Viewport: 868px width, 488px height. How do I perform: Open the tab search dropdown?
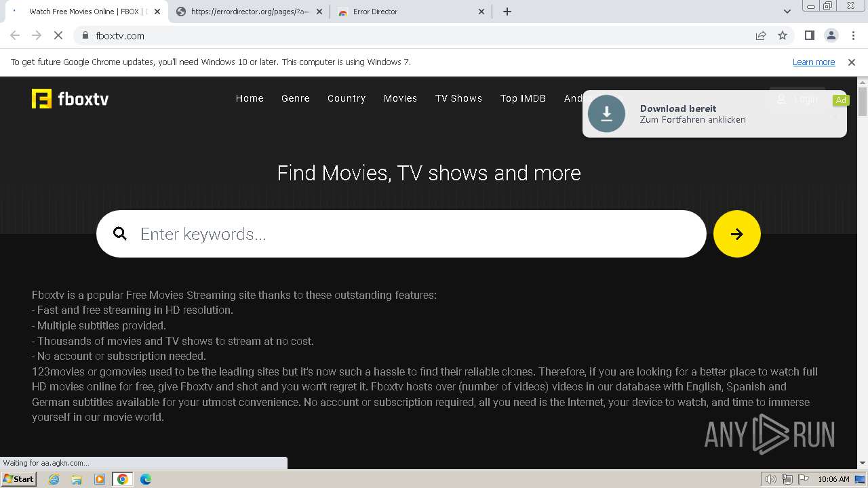787,12
